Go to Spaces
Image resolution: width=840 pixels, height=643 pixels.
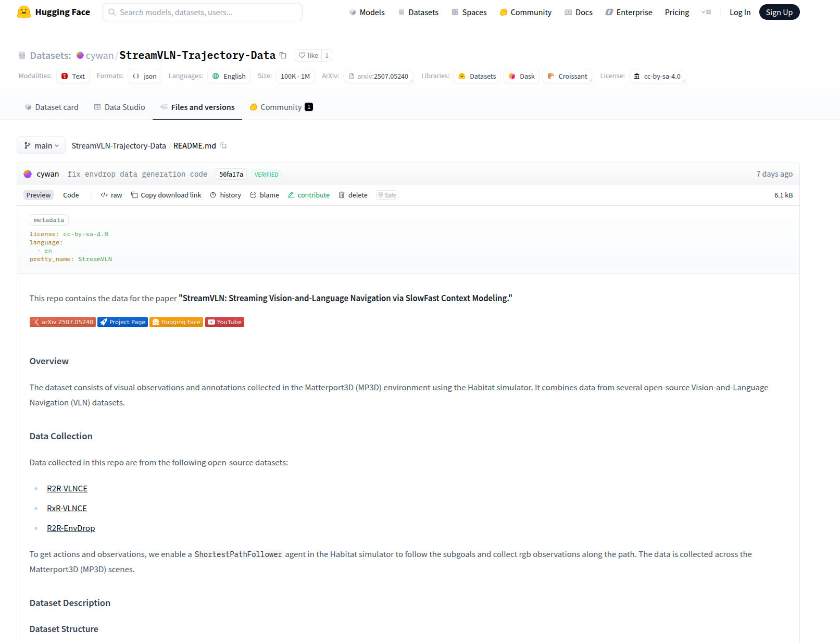click(x=469, y=12)
